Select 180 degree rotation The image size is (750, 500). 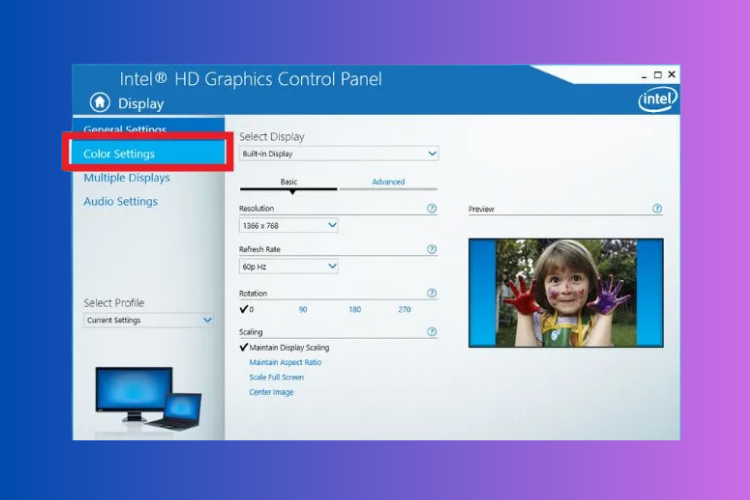coord(355,310)
